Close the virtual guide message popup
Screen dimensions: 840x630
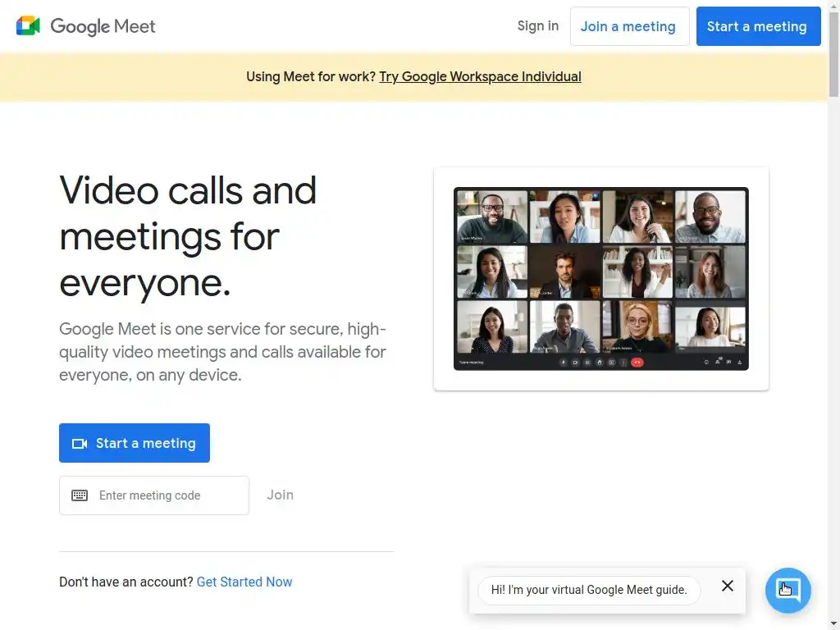(x=727, y=586)
